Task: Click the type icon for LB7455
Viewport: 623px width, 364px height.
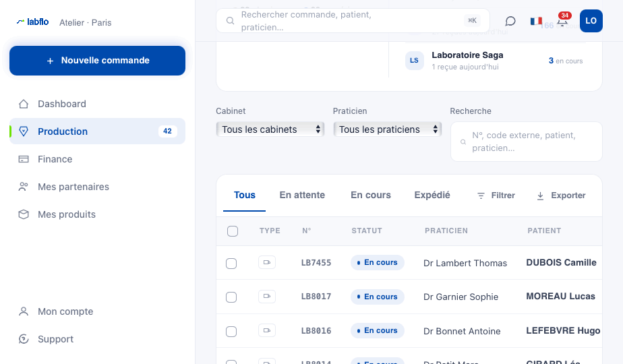Action: point(267,263)
